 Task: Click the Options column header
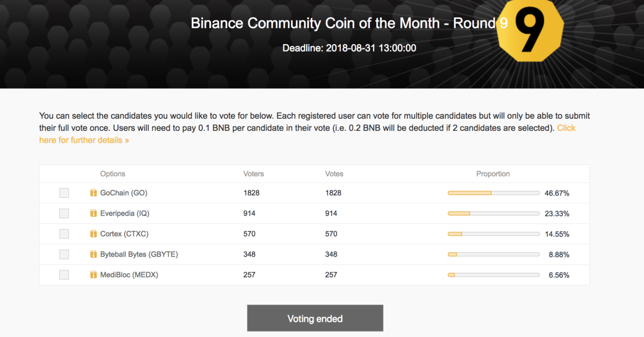pos(113,173)
